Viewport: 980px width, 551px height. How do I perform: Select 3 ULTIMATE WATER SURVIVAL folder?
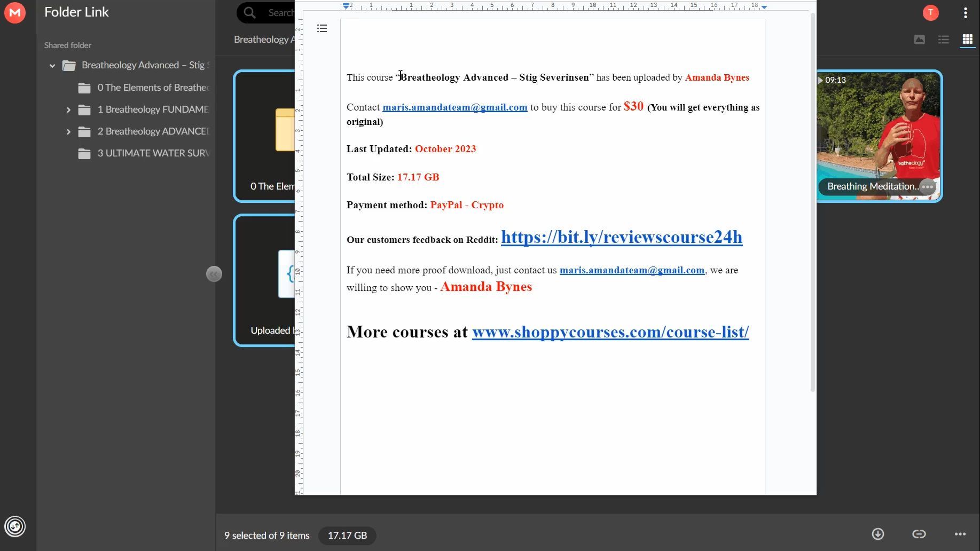click(144, 153)
